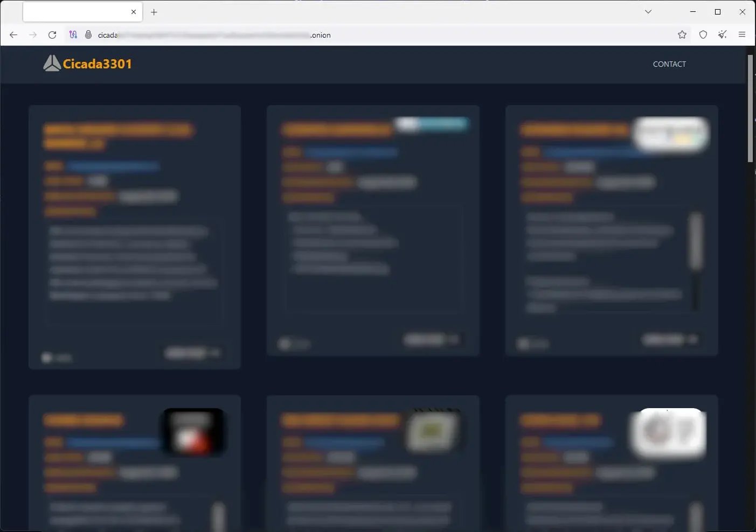
Task: Reload the current page
Action: coord(52,35)
